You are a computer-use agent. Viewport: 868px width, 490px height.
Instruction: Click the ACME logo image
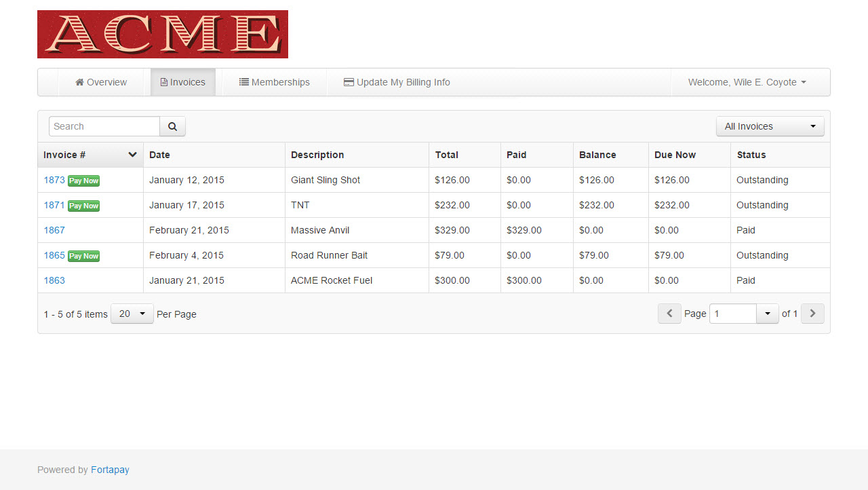coord(163,34)
